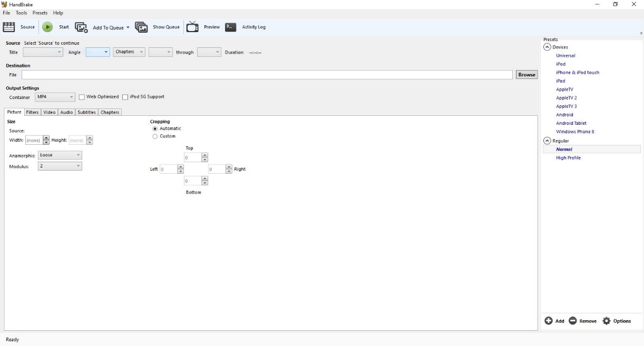Click the Show Queue toolbar label
Viewport: 644px width, 346px height.
pyautogui.click(x=166, y=27)
